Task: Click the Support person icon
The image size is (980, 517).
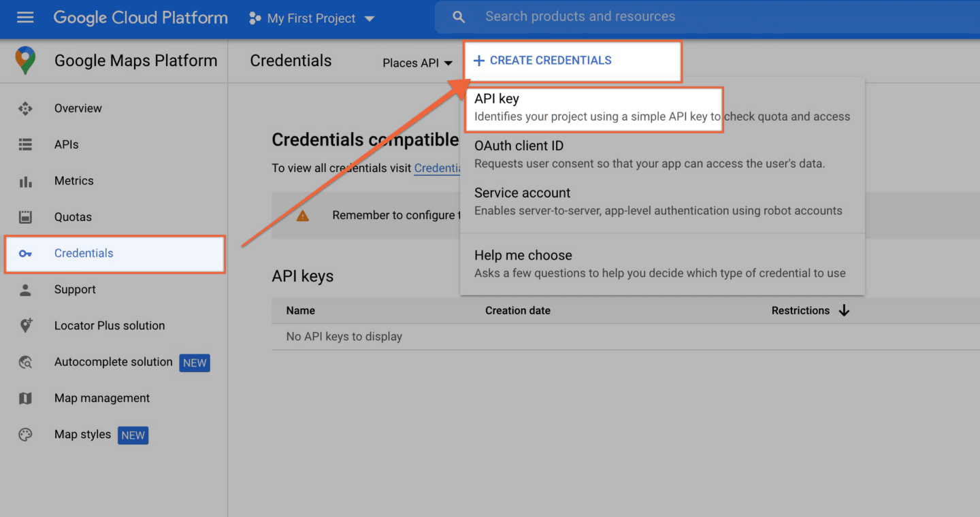Action: [x=25, y=290]
